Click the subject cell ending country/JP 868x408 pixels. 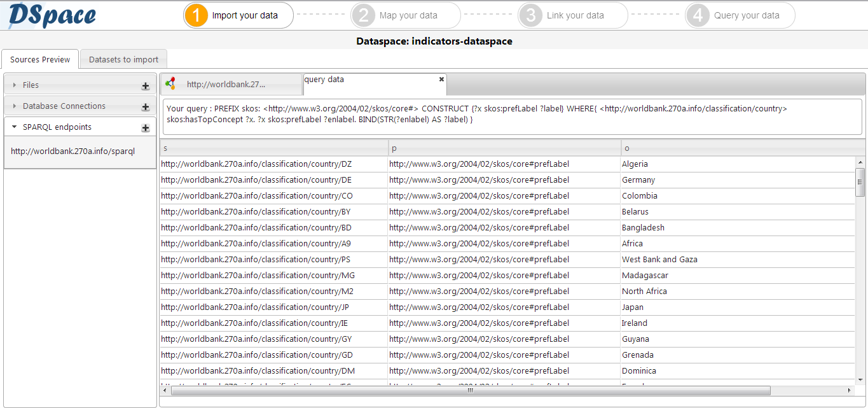pos(273,307)
